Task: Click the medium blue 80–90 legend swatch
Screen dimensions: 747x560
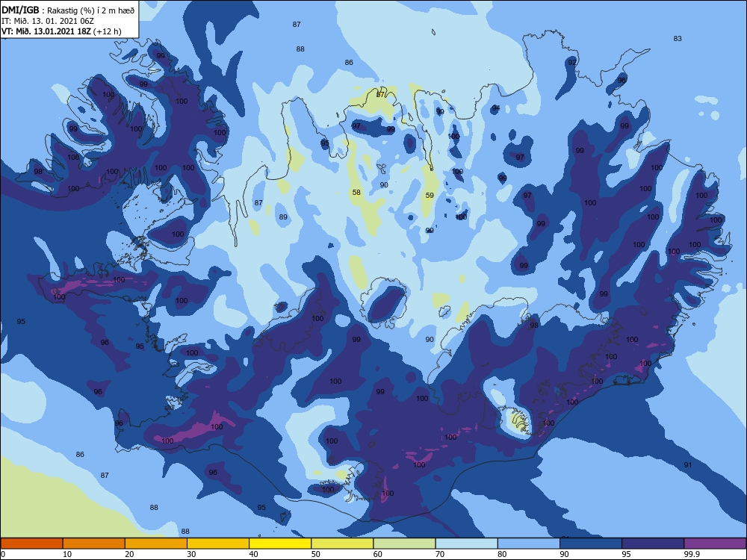Action: point(529,544)
